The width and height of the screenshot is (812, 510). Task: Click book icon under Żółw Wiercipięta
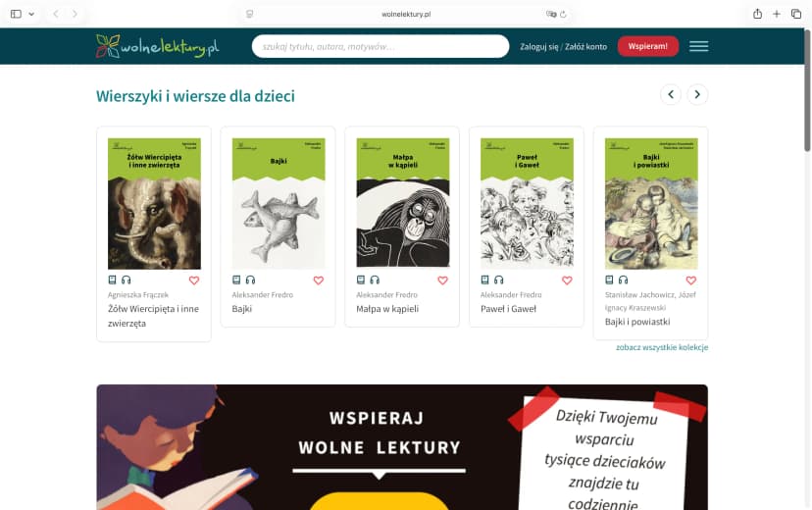113,280
